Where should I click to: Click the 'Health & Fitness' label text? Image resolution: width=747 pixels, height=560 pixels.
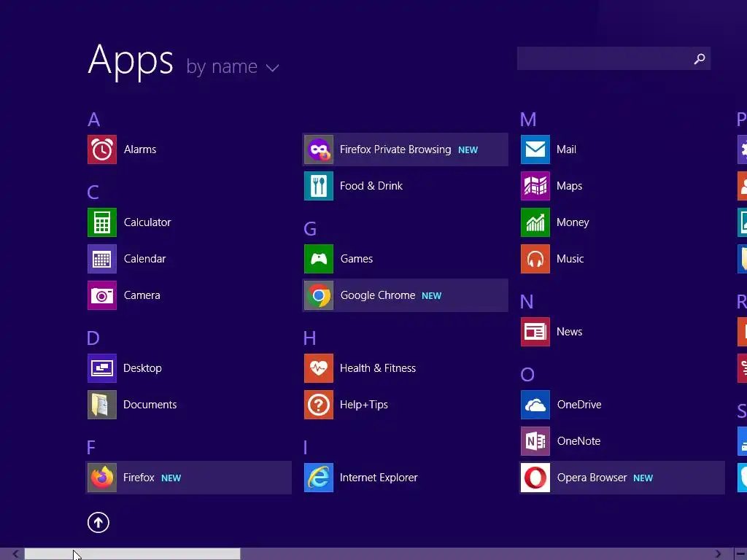coord(378,368)
